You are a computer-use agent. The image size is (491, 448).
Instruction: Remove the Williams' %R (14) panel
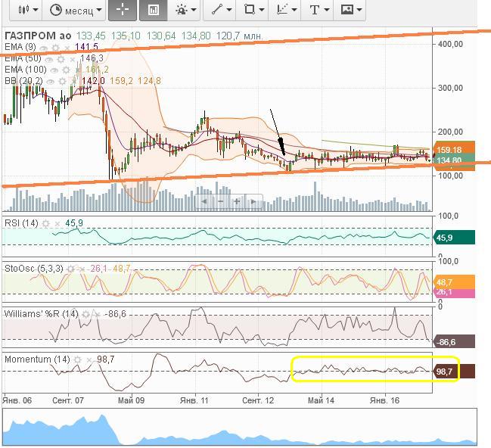tap(98, 314)
